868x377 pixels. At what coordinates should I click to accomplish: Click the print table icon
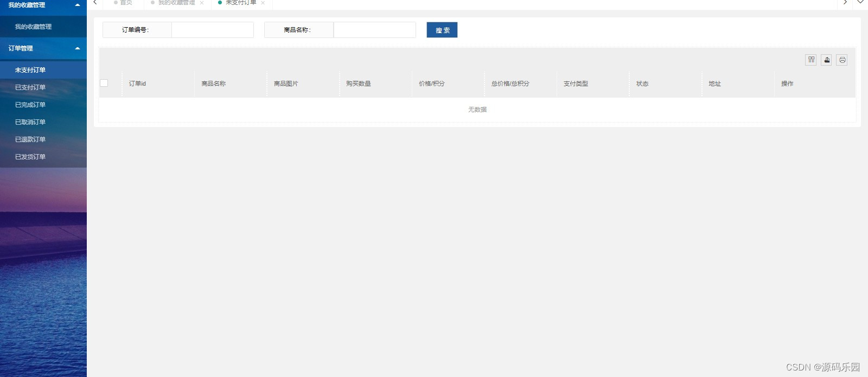(842, 60)
